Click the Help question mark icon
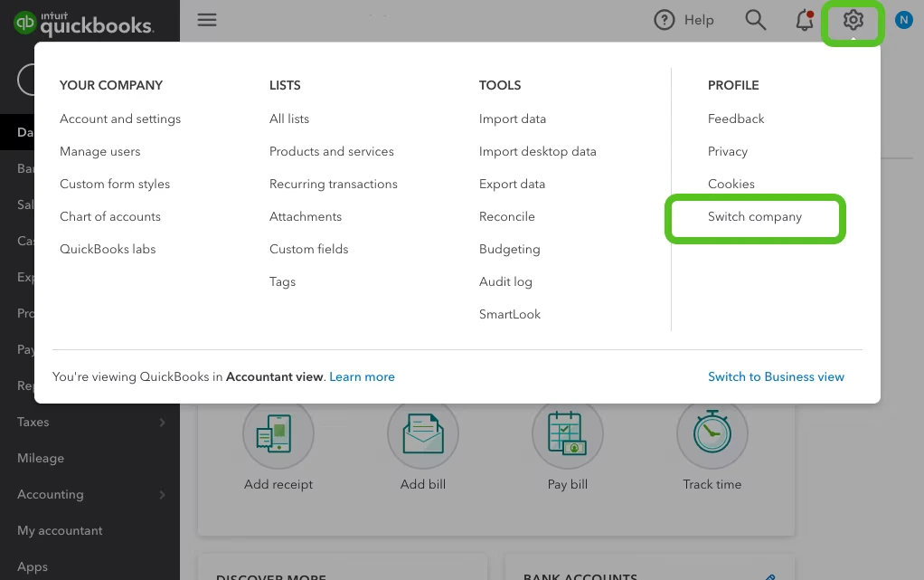Image resolution: width=924 pixels, height=580 pixels. pos(665,20)
